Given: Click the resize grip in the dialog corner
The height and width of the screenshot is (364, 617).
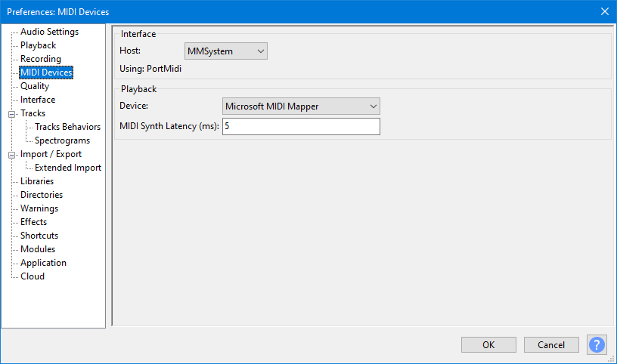Looking at the screenshot, I should [x=612, y=359].
